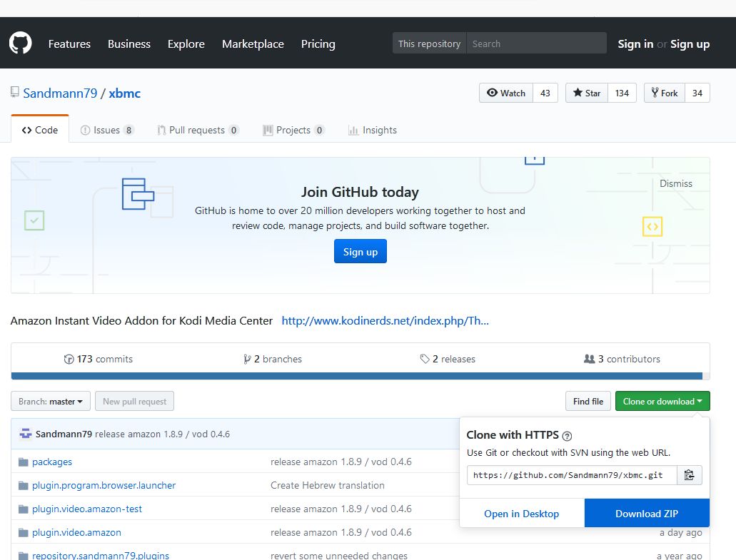Select the HTTPS clone URL field

click(x=573, y=475)
